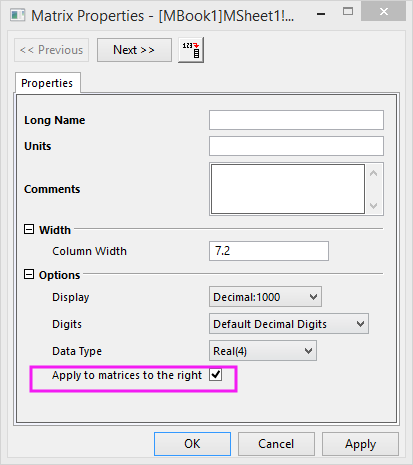The height and width of the screenshot is (465, 413).
Task: Click the Comments box scroll-down arrow
Action: click(374, 205)
